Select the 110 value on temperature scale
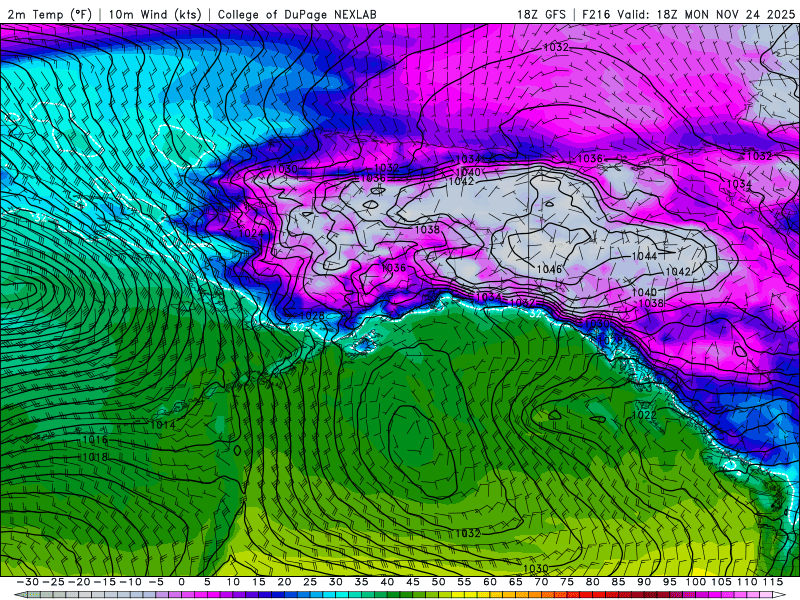The width and height of the screenshot is (800, 600). tap(747, 582)
